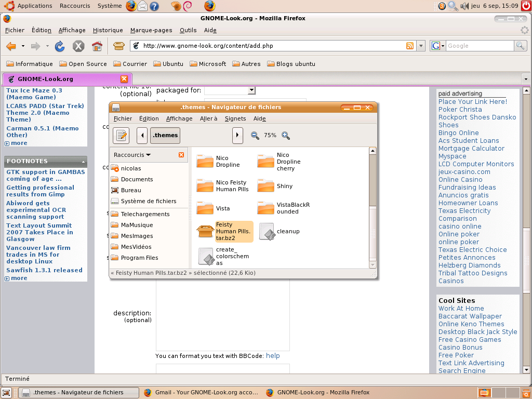The width and height of the screenshot is (532, 399).
Task: Open file browser Aller à menu
Action: click(x=209, y=118)
